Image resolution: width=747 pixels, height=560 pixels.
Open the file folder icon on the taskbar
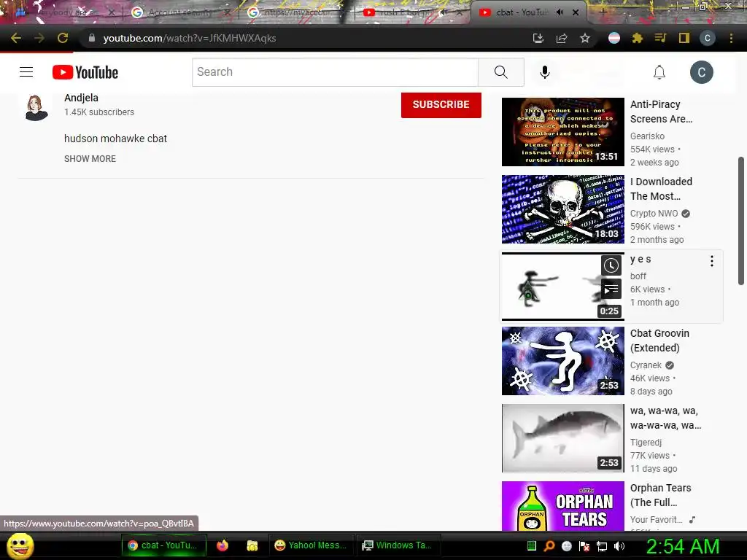coord(252,545)
